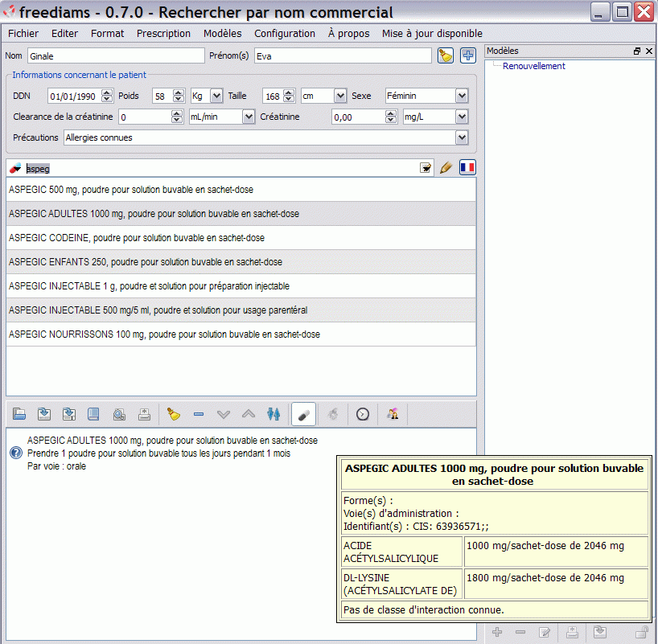Image resolution: width=658 pixels, height=644 pixels.
Task: Click the sort prescription arrows icon
Action: pos(273,414)
